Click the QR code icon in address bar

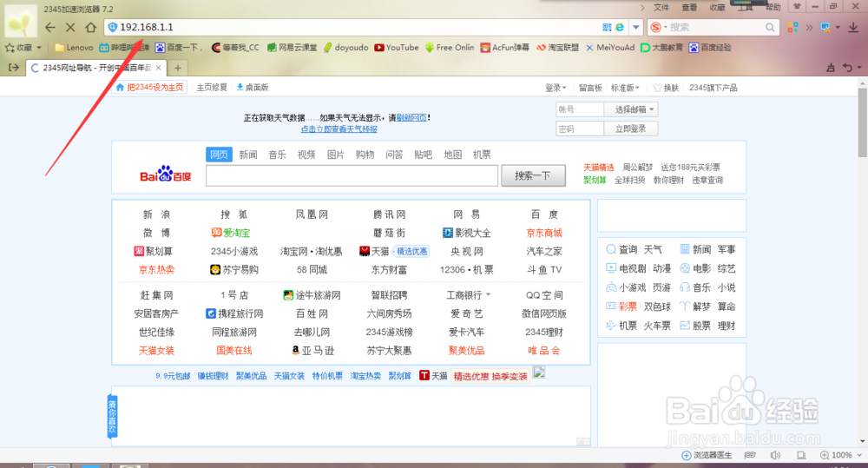click(x=607, y=27)
